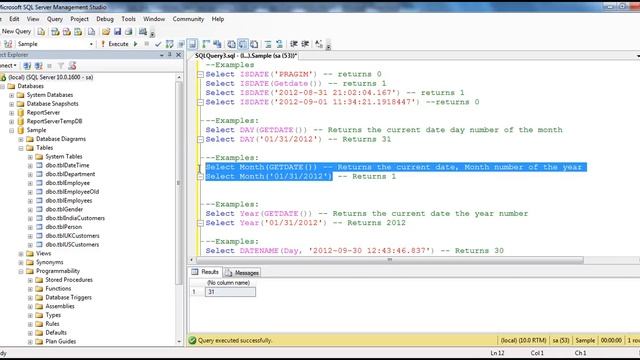The image size is (640, 360).
Task: Uncomment the selected lines
Action: coord(280,44)
